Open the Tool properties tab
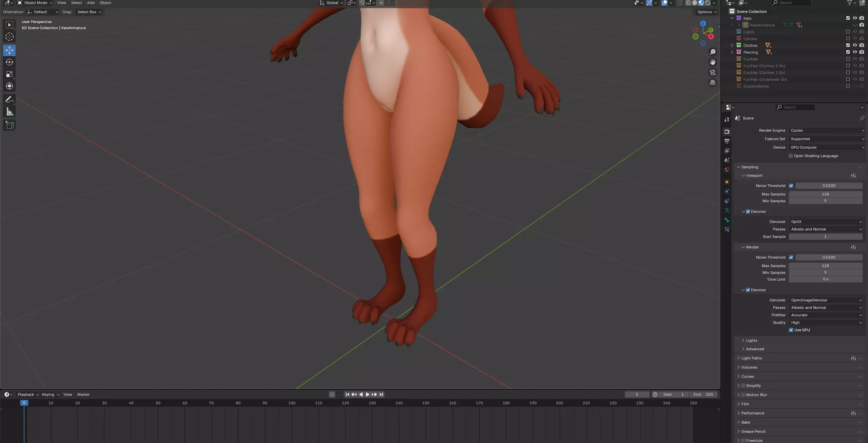The height and width of the screenshot is (443, 868). [x=727, y=119]
